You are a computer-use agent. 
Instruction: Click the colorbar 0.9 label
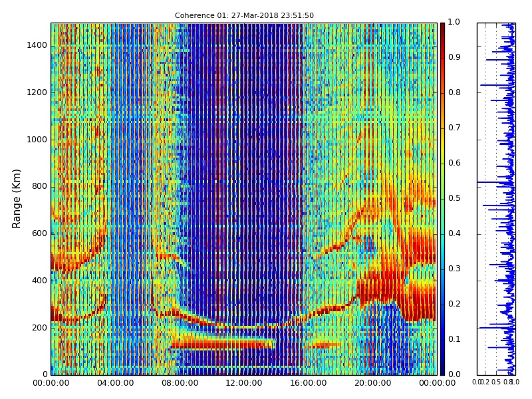tap(454, 57)
